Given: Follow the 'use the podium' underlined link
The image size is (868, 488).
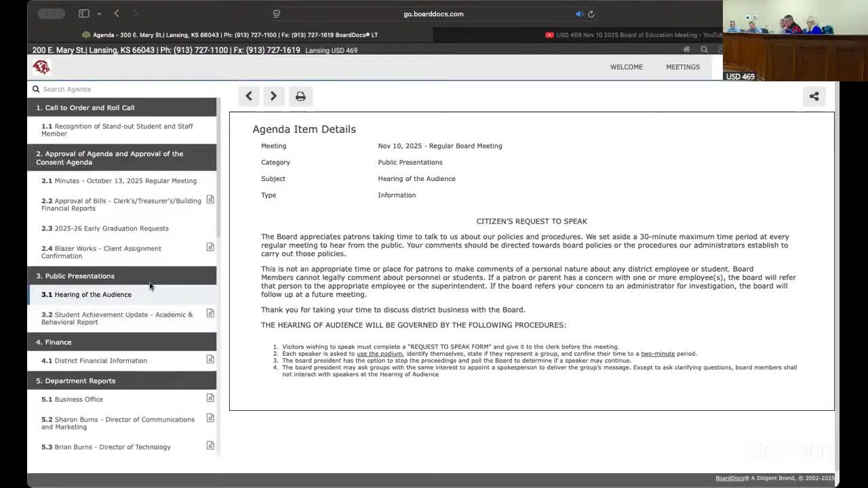Looking at the screenshot, I should point(380,354).
